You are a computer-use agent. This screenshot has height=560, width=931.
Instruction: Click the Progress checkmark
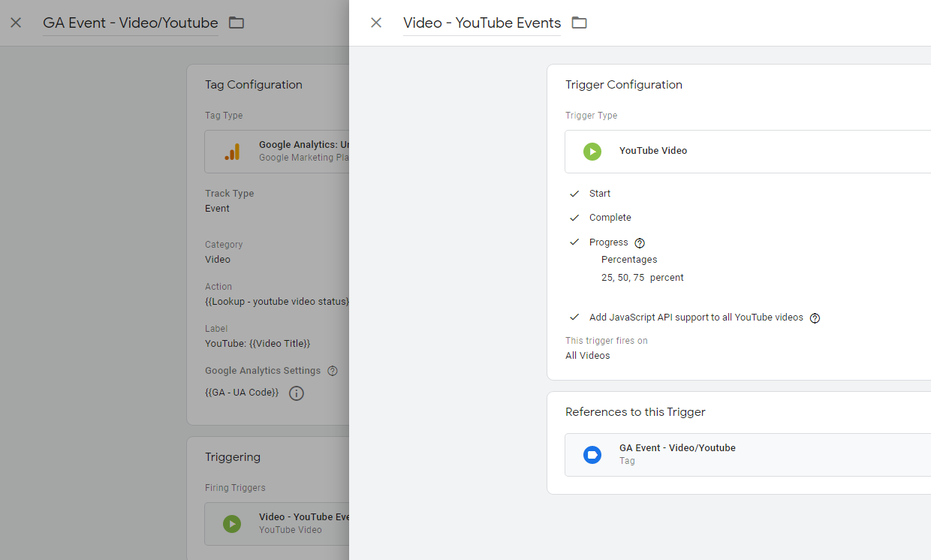tap(574, 242)
